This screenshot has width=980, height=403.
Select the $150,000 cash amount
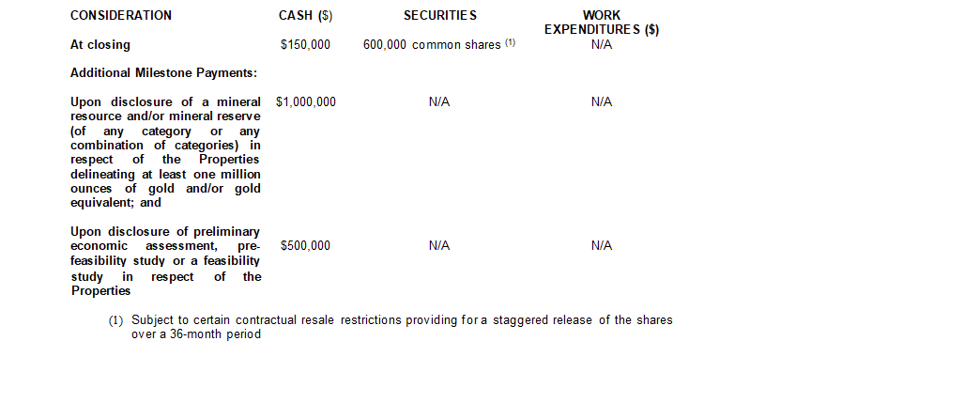pos(306,45)
